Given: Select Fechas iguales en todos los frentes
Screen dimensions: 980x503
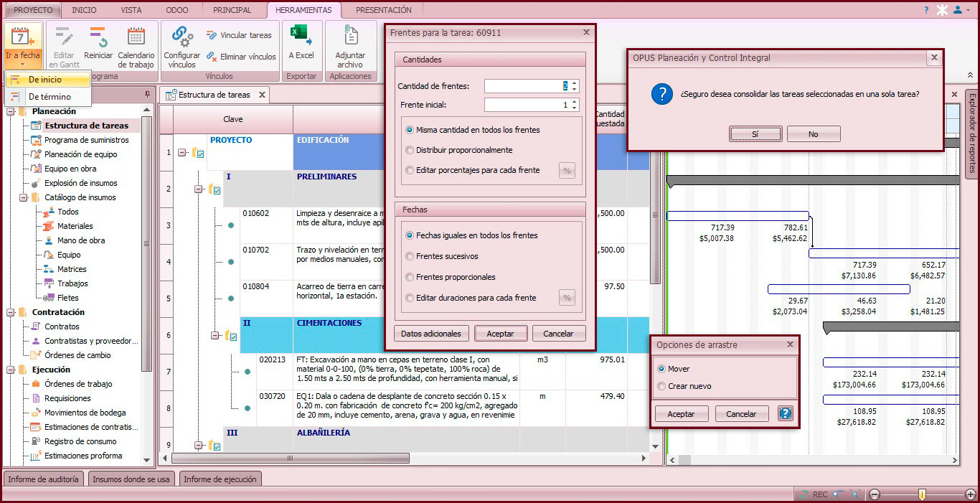Looking at the screenshot, I should point(472,235).
